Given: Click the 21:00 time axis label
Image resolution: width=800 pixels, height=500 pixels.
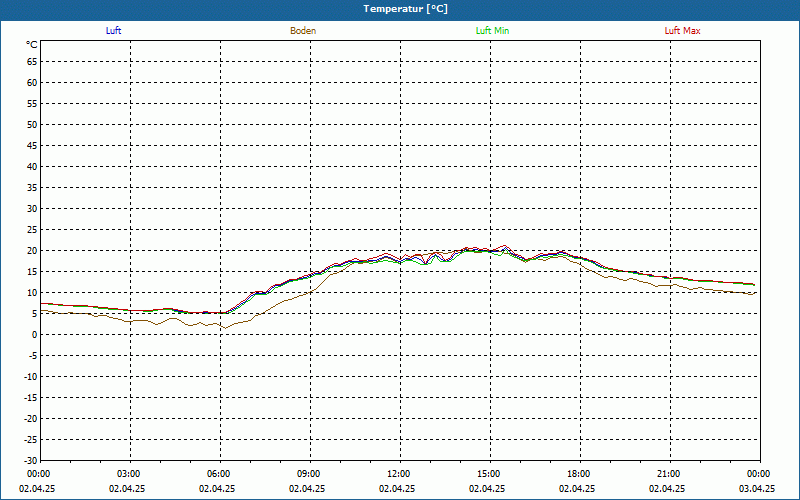Looking at the screenshot, I should coord(668,474).
